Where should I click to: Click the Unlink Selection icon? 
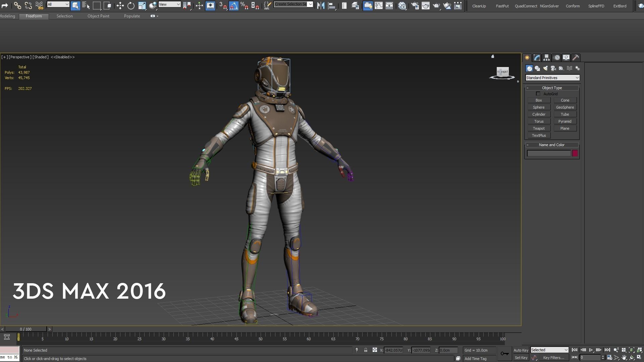click(28, 5)
